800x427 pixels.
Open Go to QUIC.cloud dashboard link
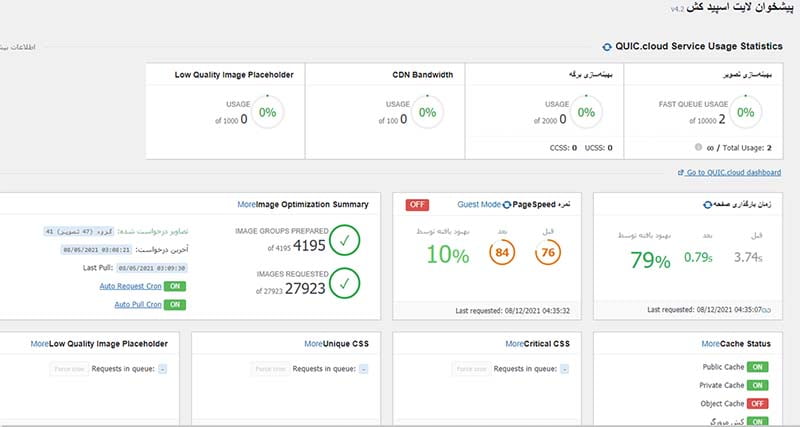point(733,173)
